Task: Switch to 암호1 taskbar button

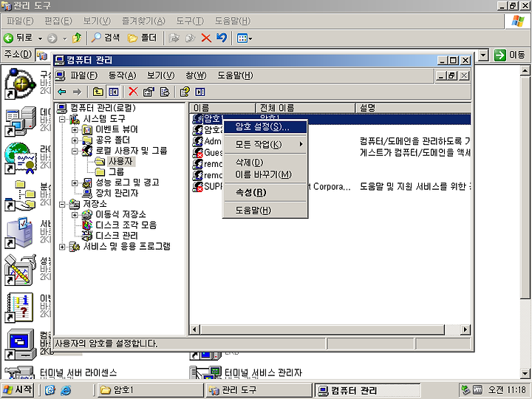Action: 150,390
